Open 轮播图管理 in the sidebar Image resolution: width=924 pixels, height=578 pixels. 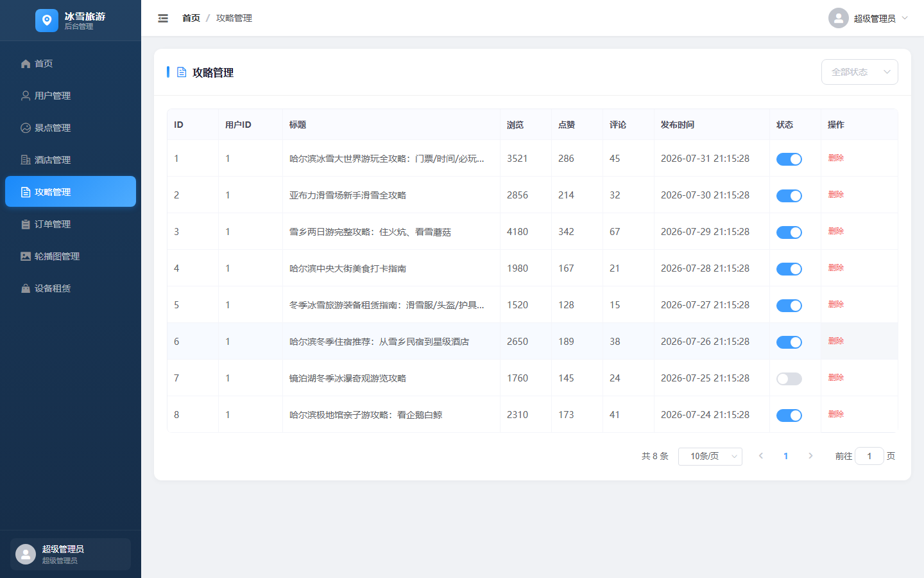click(x=71, y=256)
